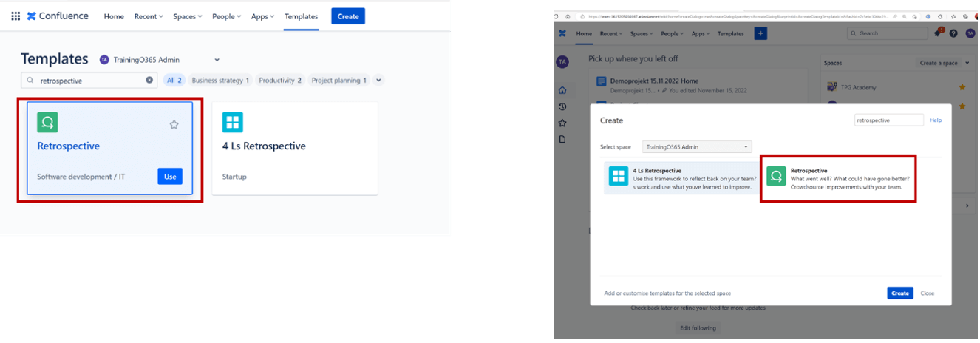The width and height of the screenshot is (980, 343).
Task: Open the app switcher grid beside Confluence logo
Action: [16, 16]
